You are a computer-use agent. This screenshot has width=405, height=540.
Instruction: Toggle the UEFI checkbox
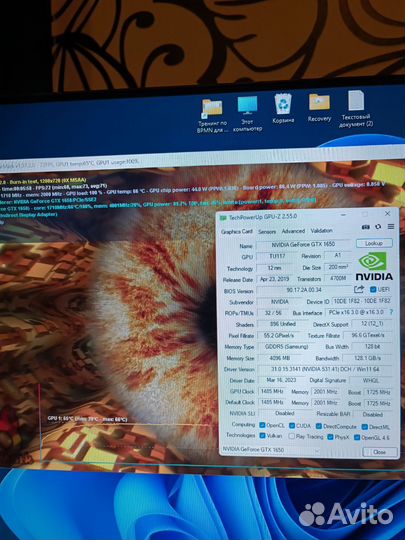pyautogui.click(x=373, y=289)
